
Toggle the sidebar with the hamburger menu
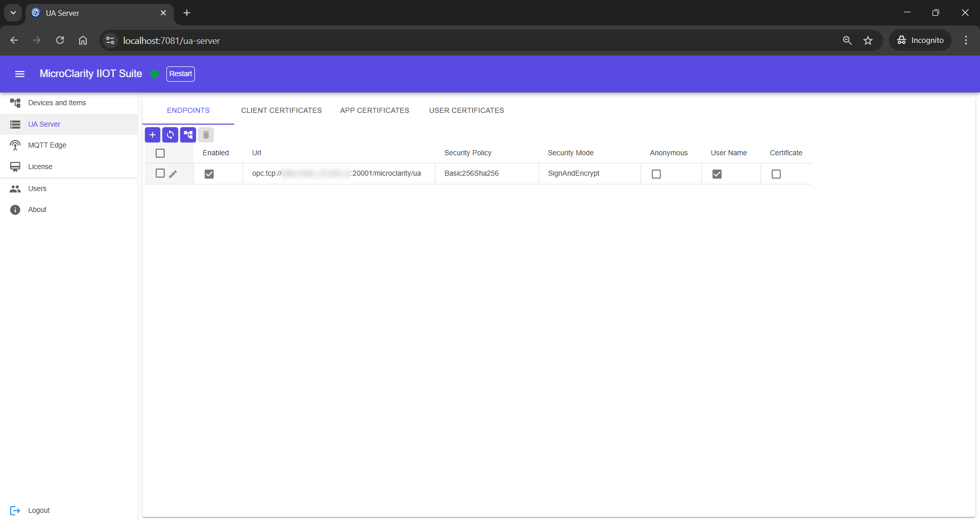pyautogui.click(x=20, y=74)
